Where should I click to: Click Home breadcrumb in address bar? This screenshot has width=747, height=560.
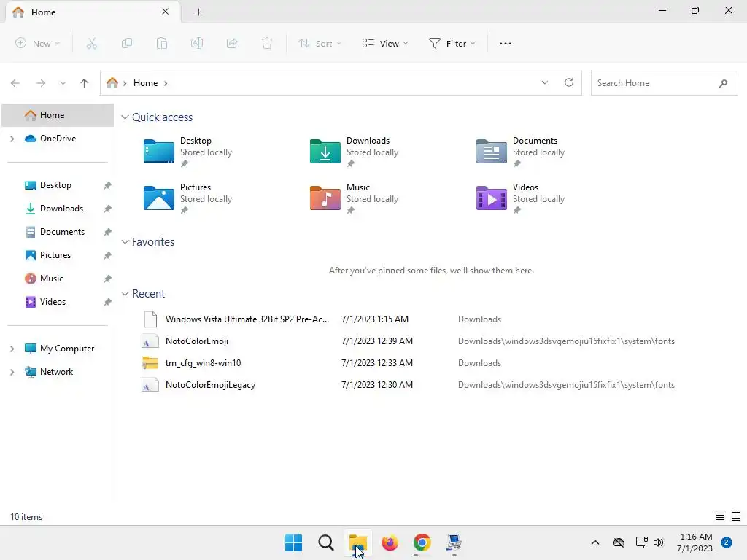(x=145, y=83)
